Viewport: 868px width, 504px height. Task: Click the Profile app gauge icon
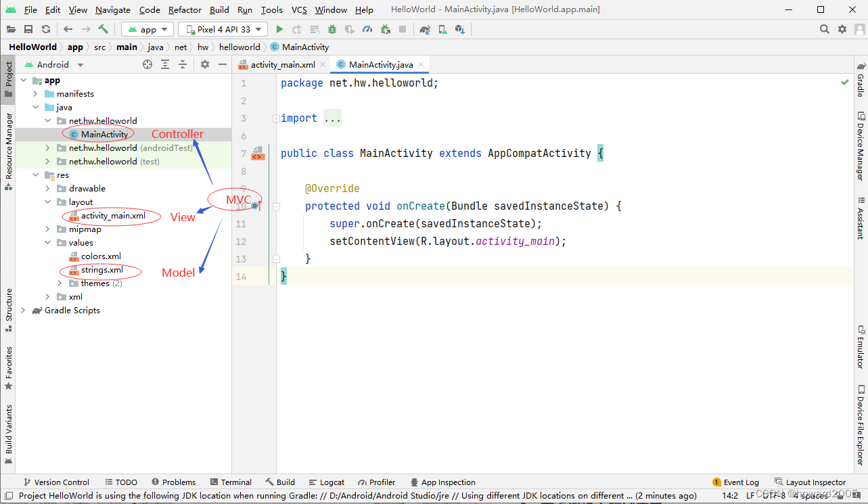tap(367, 29)
